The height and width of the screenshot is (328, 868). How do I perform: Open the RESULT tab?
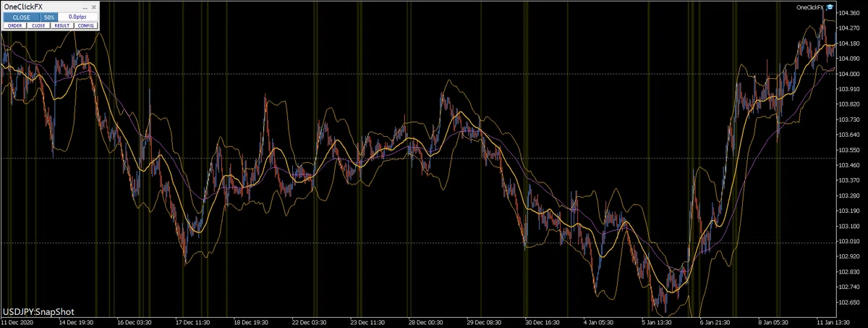tap(62, 25)
